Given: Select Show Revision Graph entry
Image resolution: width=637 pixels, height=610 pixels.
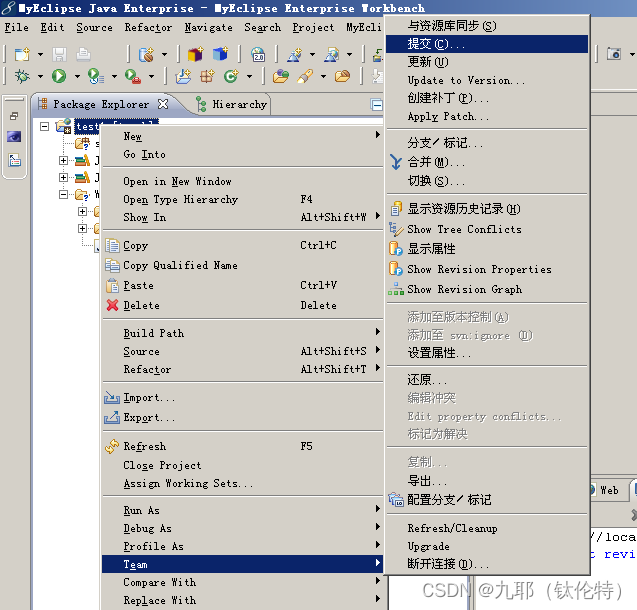Looking at the screenshot, I should tap(487, 289).
